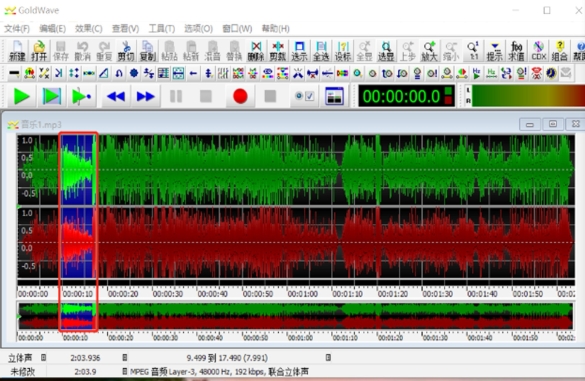
Task: Click the 组合 toolbar icon
Action: tap(560, 51)
